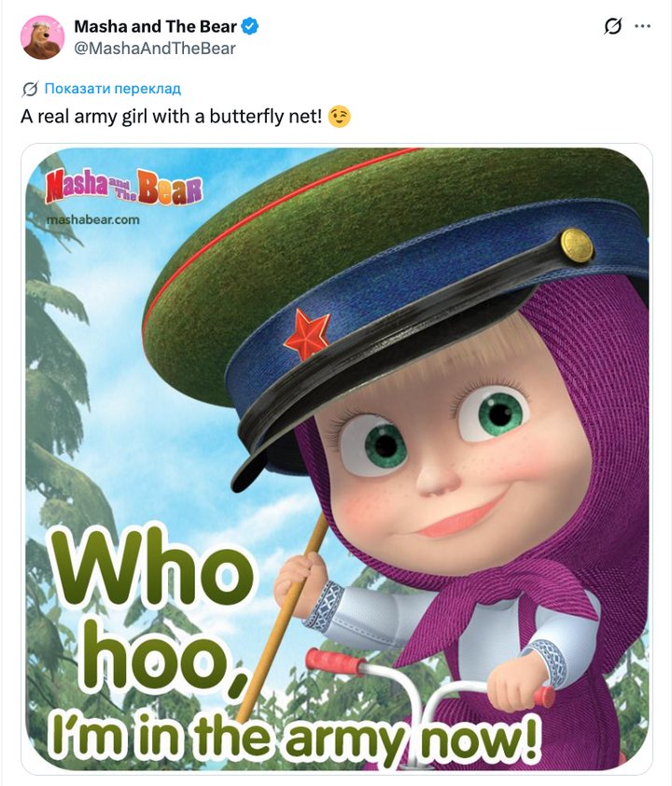Click the Masha and The Bear display name
The width and height of the screenshot is (672, 786).
[155, 26]
